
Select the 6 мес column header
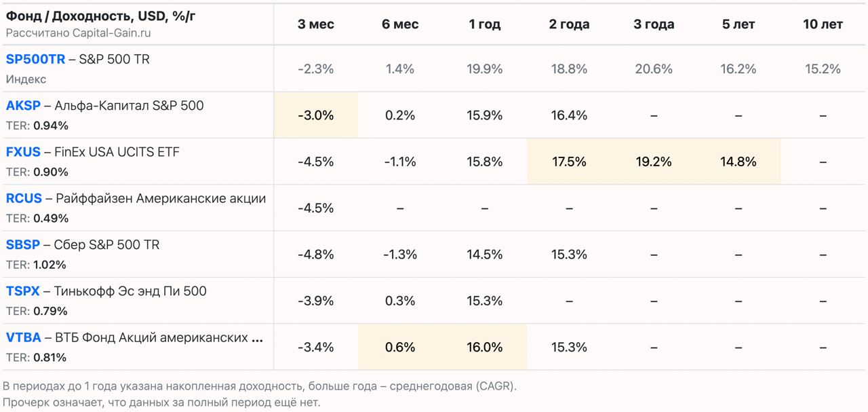(400, 24)
